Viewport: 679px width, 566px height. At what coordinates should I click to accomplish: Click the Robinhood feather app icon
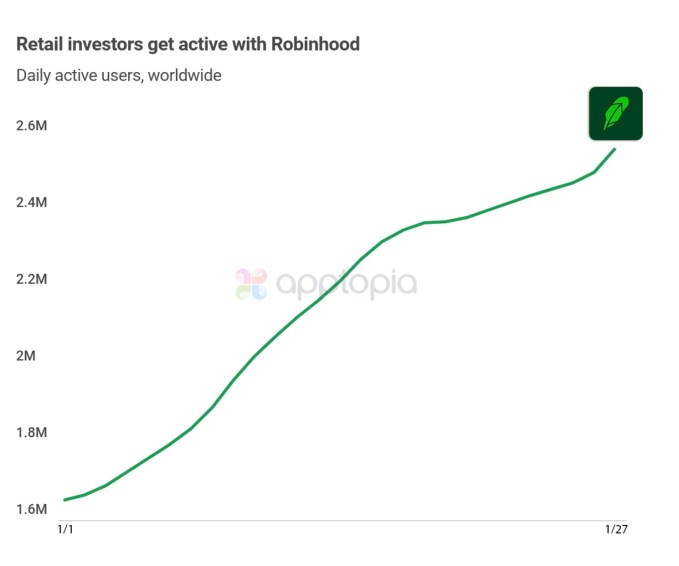[x=615, y=113]
